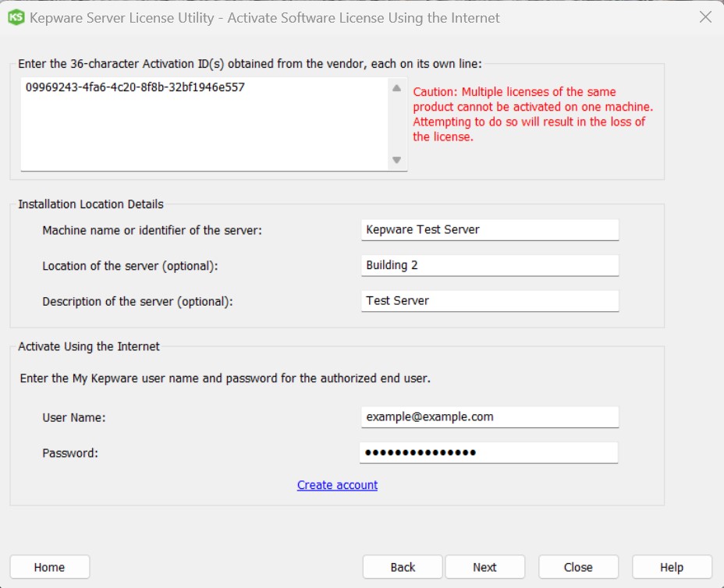Proceed with the Next button
Viewport: 724px width, 588px height.
[x=484, y=567]
